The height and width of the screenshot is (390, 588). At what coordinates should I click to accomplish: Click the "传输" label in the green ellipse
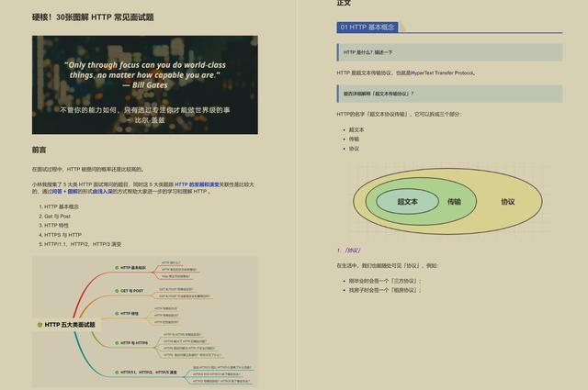(454, 202)
